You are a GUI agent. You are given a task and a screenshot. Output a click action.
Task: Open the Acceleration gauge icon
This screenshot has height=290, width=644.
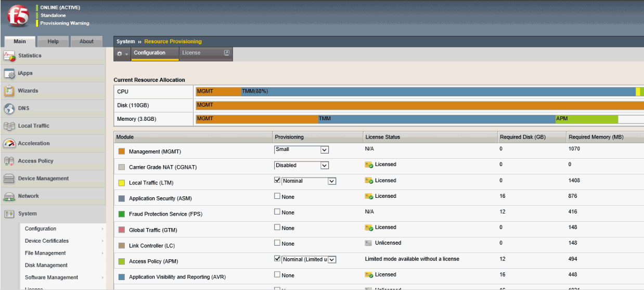coord(9,144)
